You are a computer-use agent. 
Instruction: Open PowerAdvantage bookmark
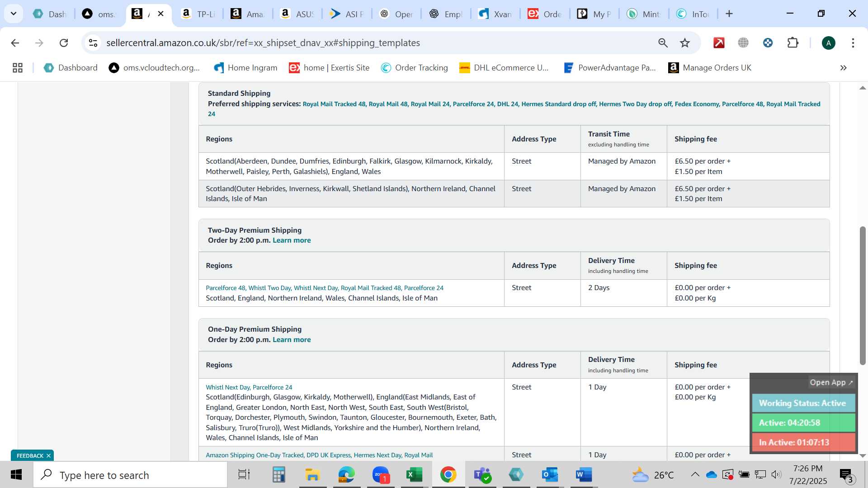pos(609,68)
